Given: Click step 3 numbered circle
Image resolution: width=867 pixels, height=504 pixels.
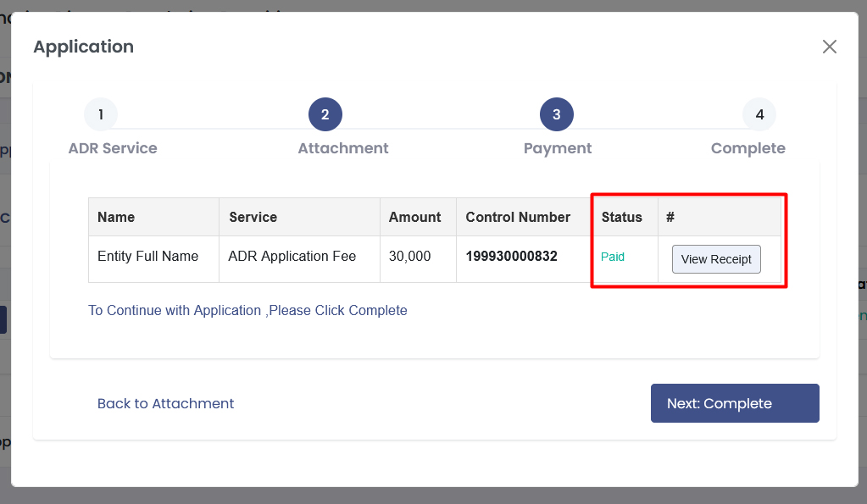Looking at the screenshot, I should click(x=557, y=114).
